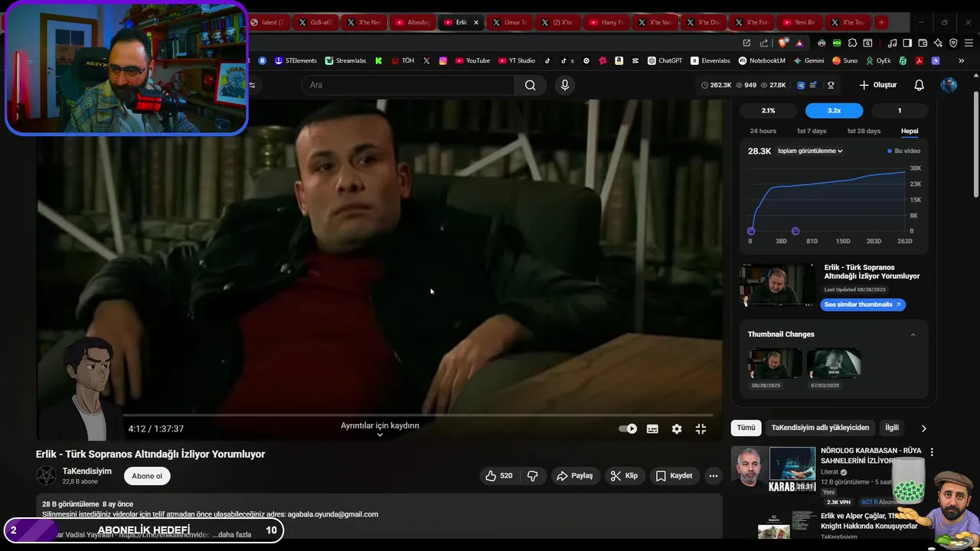Select the 24 hours stats tab
Screen dimensions: 980x551
pos(763,131)
